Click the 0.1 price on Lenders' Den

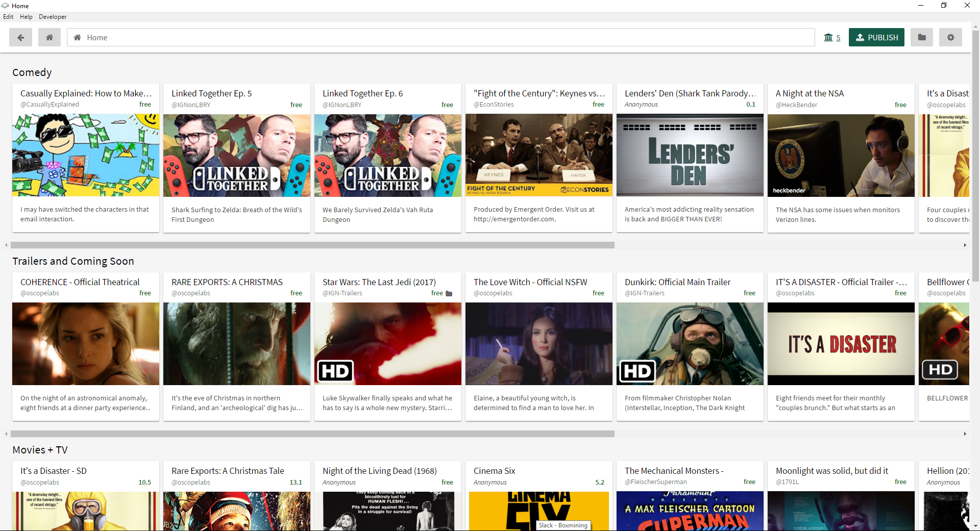[x=751, y=105]
